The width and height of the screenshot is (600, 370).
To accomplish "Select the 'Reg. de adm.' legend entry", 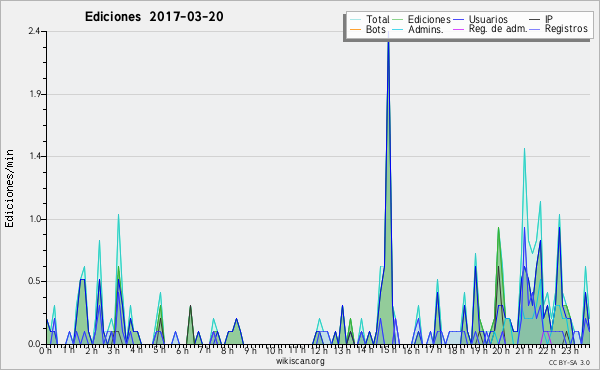I will coord(497,29).
